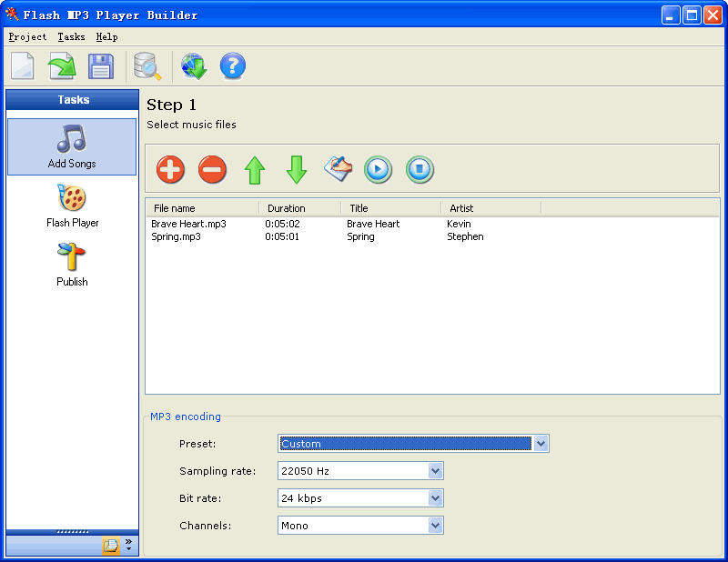Click the sidebar splitter grip dots
Image resolution: width=728 pixels, height=562 pixels.
73,532
